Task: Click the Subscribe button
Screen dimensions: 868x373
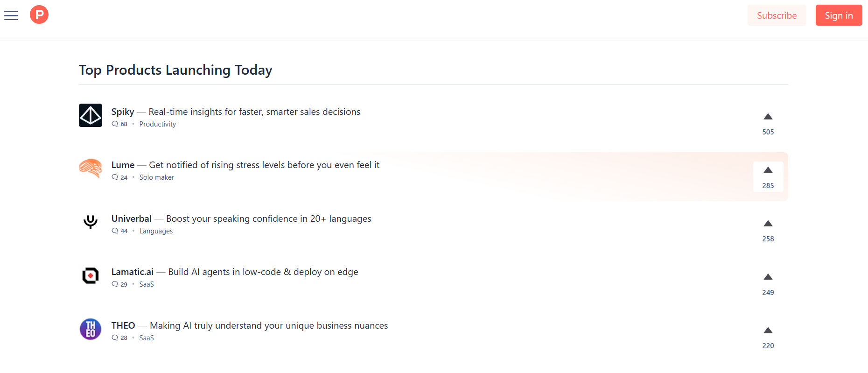Action: 777,15
